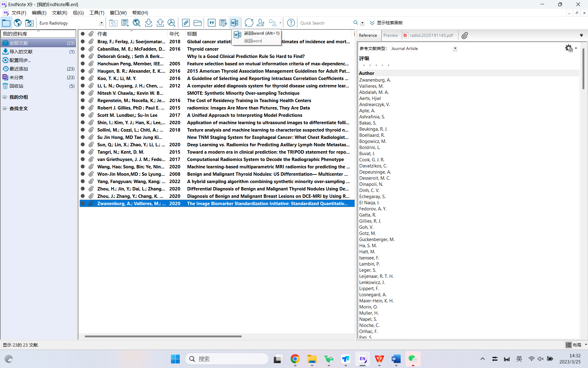The image size is (588, 368).
Task: Select 最近添加 group in sidebar
Action: coord(19,69)
